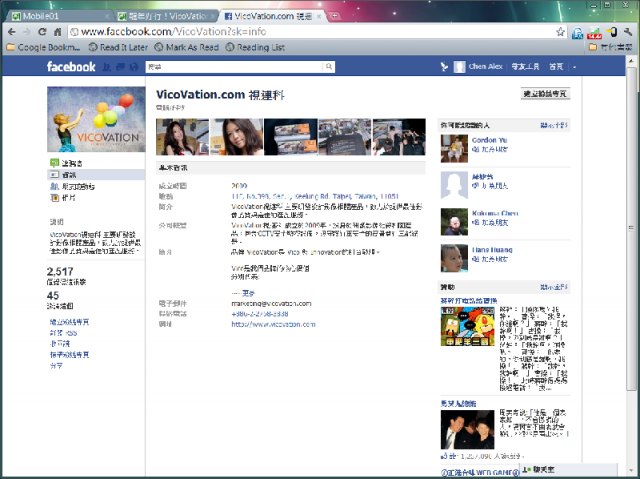Open second photo of woman close-up

[x=236, y=137]
